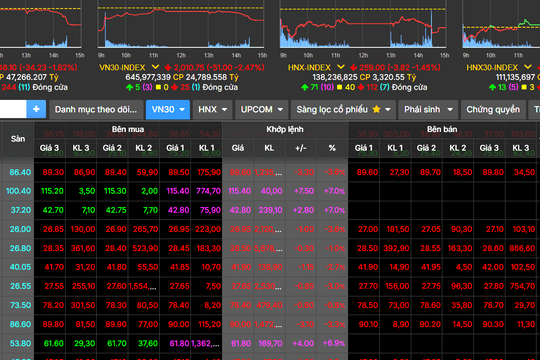
Task: Click the +/- column header
Action: pyautogui.click(x=301, y=148)
